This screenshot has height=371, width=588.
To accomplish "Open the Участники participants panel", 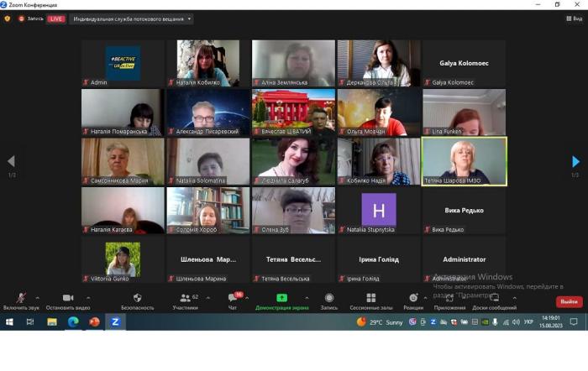I will point(185,300).
